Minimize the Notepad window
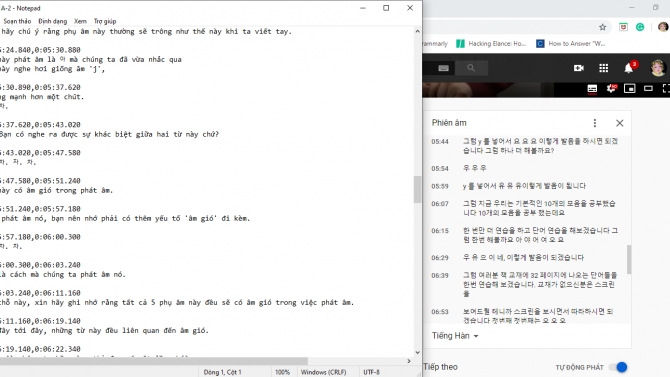Screen dimensions: 670x377 pos(363,8)
